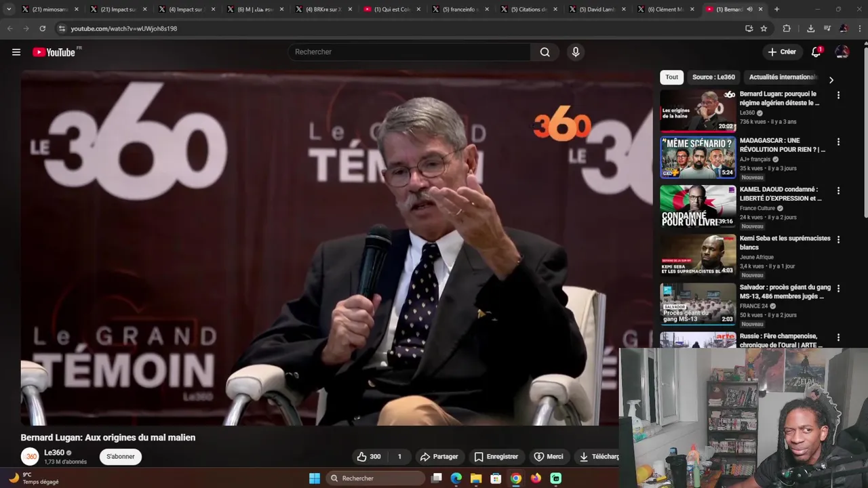Open options for KAMEL DAOUD video
Viewport: 868px width, 488px height.
pos(838,190)
